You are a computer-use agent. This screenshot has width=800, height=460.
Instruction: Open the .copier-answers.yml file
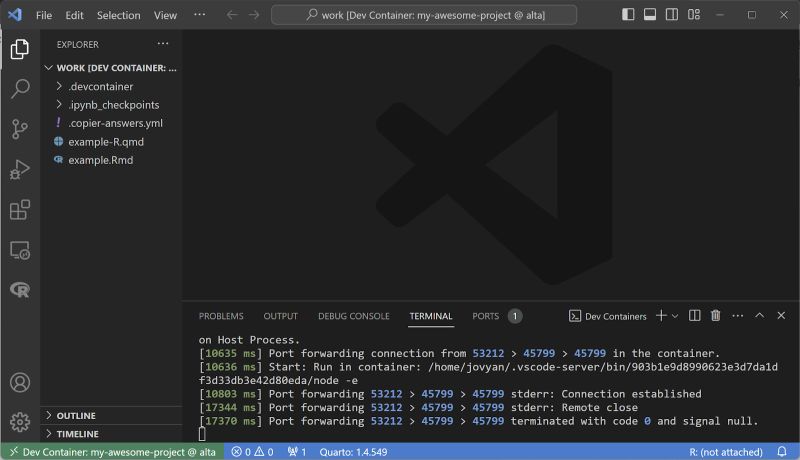[111, 123]
